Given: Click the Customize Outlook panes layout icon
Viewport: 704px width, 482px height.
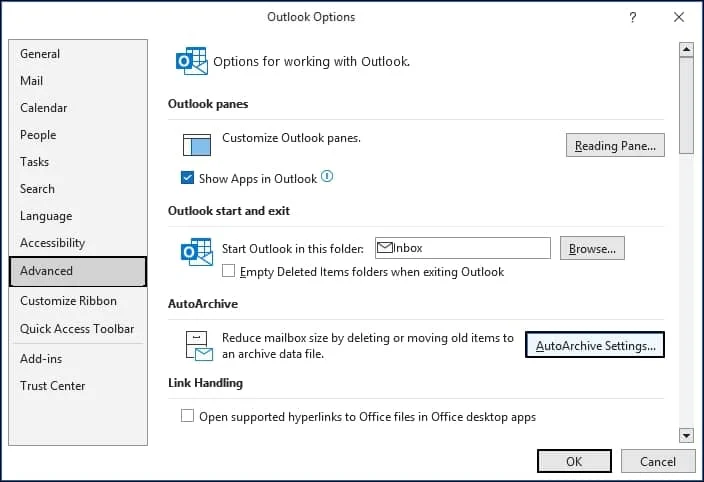Looking at the screenshot, I should point(197,145).
